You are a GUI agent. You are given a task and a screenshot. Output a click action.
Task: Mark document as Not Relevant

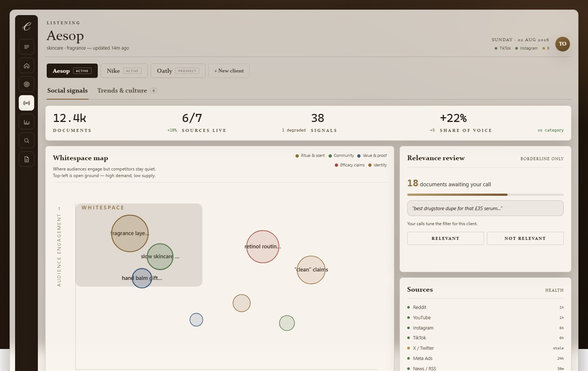[x=525, y=238]
